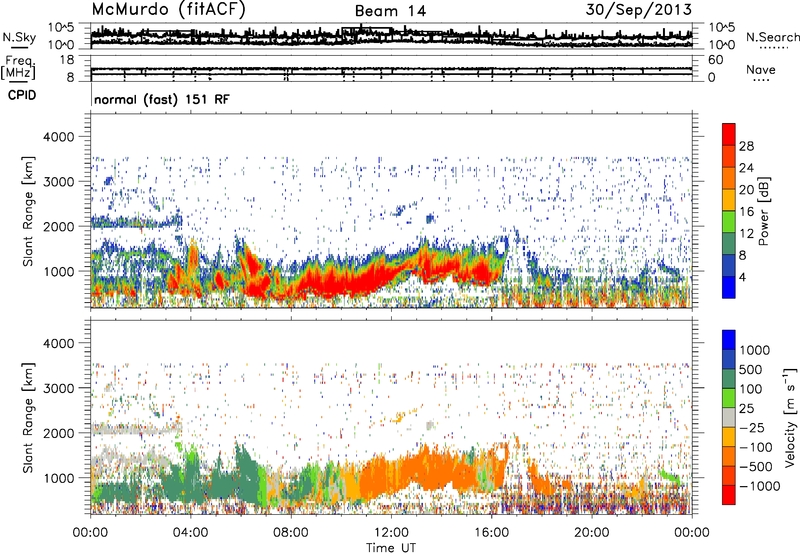Pick the yellow 16–20 dB power colorbar segment
The height and width of the screenshot is (554, 800).
pyautogui.click(x=729, y=200)
